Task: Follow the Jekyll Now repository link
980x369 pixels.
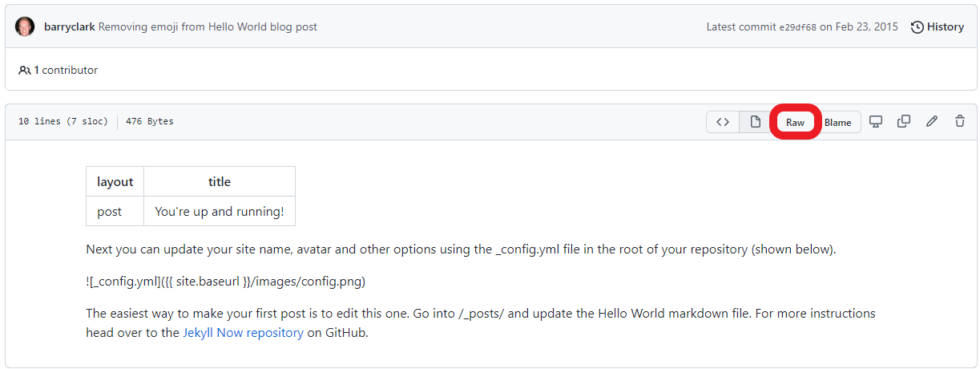Action: [243, 333]
